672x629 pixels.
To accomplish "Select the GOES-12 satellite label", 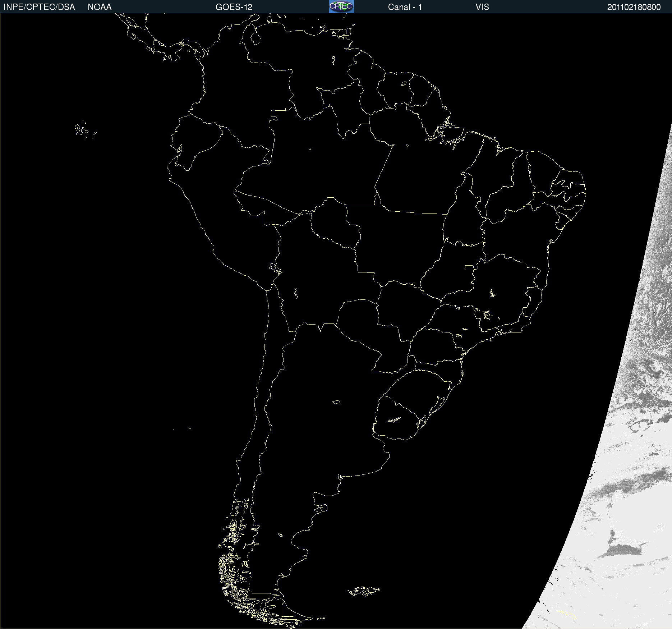I will point(234,7).
